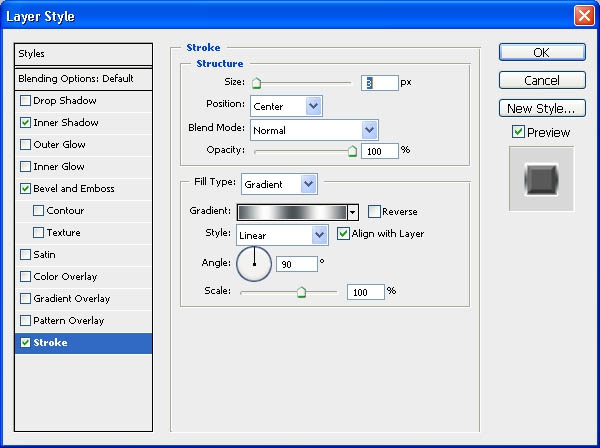Toggle the Preview checkbox
Screen dimensions: 600x448
518,132
